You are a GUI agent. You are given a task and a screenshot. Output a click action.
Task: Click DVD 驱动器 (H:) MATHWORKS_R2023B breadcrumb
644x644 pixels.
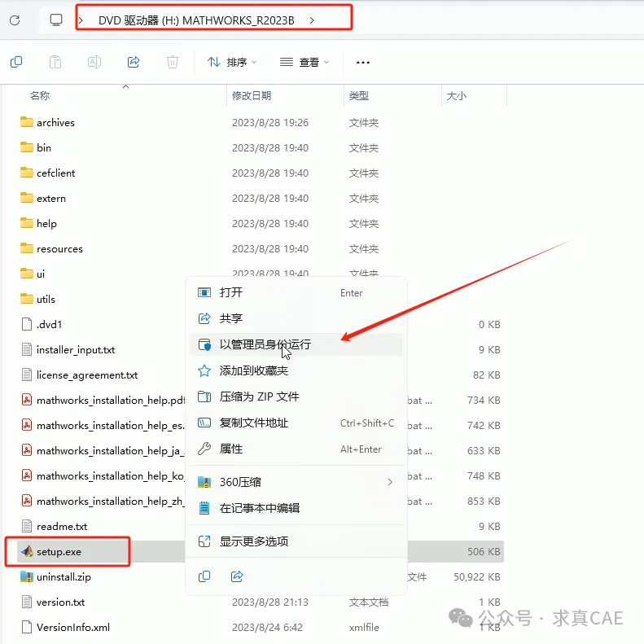coord(196,20)
